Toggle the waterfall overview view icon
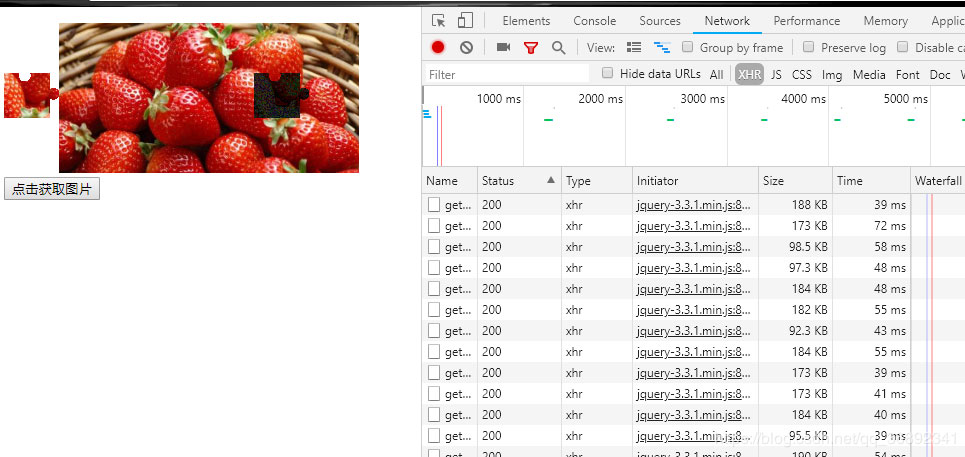 coord(661,47)
